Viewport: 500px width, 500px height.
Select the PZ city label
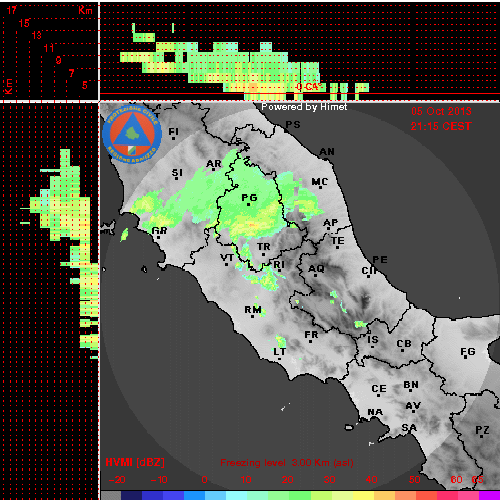482,430
